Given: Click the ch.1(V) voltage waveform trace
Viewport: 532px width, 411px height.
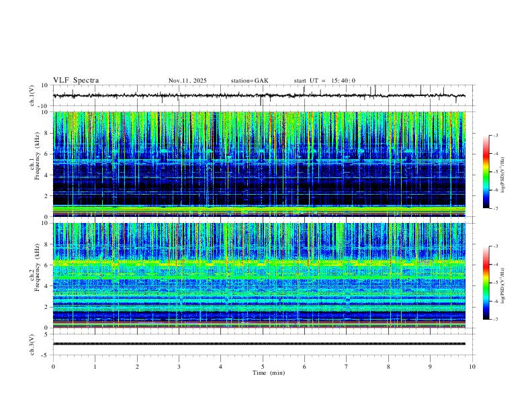Looking at the screenshot, I should 259,95.
